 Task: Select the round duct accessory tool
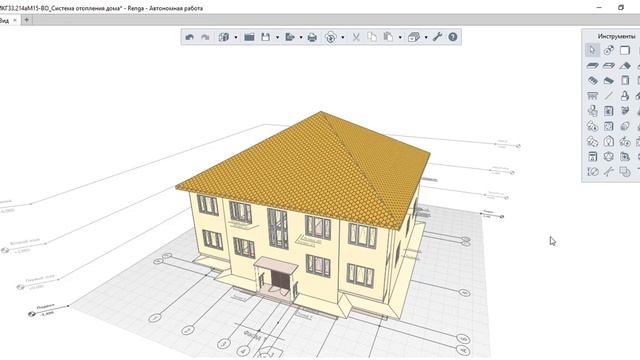[x=625, y=126]
